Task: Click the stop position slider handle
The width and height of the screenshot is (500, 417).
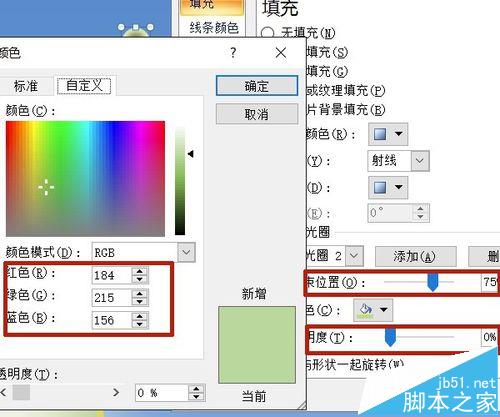Action: [x=433, y=282]
